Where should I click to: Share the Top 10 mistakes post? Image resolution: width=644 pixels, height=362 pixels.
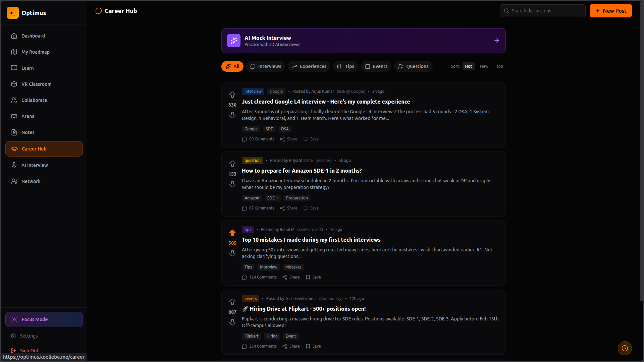(291, 277)
